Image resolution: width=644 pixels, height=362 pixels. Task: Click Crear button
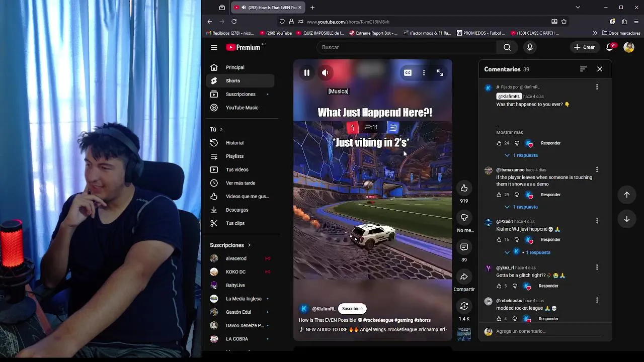[584, 47]
